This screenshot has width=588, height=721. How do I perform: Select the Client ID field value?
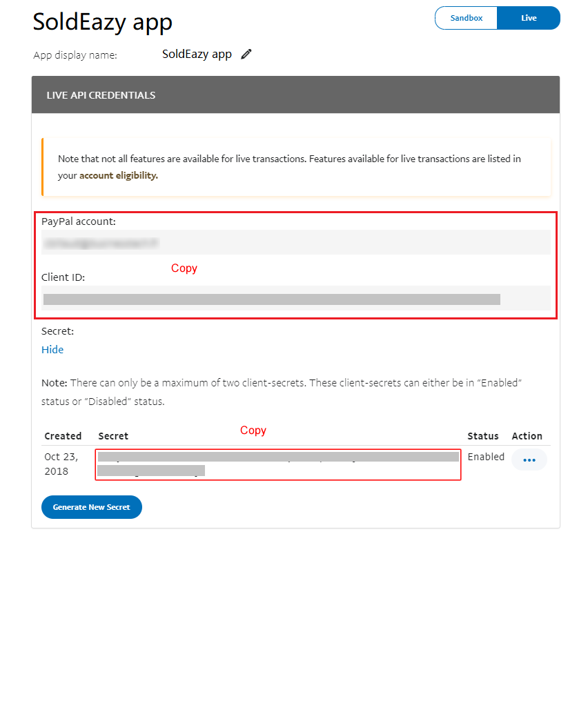pos(296,299)
